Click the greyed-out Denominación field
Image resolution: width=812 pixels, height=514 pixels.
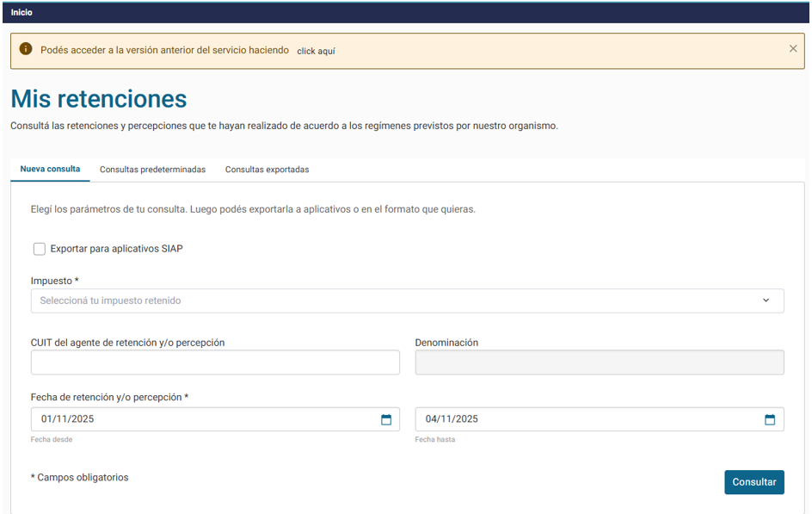pyautogui.click(x=599, y=362)
